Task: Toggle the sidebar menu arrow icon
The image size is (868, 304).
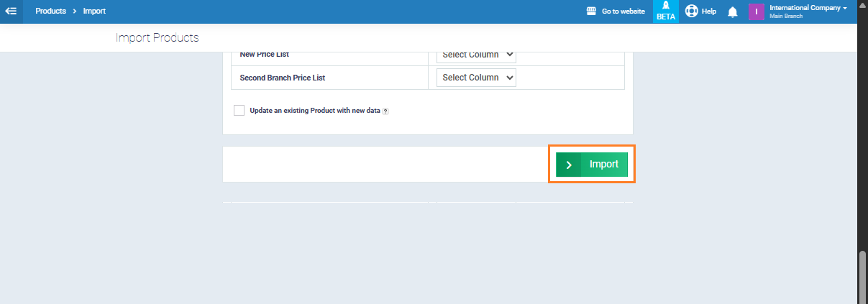Action: point(11,11)
